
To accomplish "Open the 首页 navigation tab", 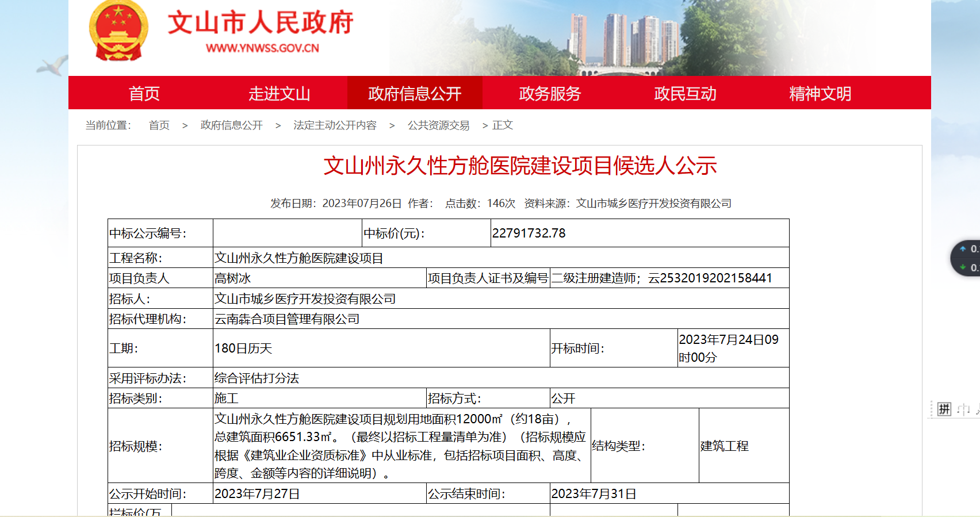I will coord(144,93).
